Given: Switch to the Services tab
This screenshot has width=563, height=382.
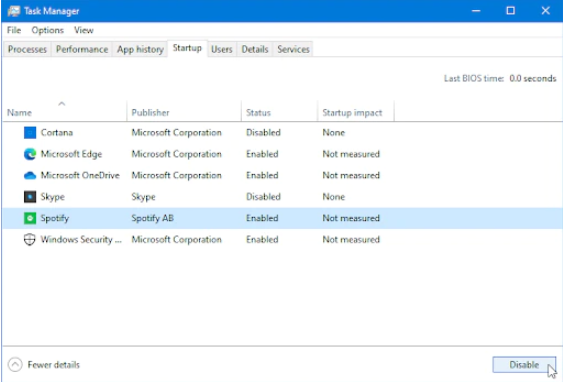Looking at the screenshot, I should (293, 49).
